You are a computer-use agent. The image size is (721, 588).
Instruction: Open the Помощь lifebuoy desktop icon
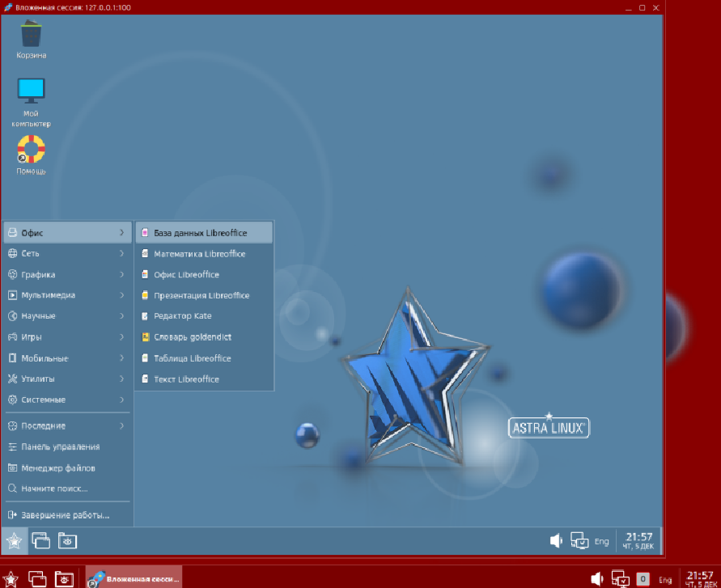point(31,154)
